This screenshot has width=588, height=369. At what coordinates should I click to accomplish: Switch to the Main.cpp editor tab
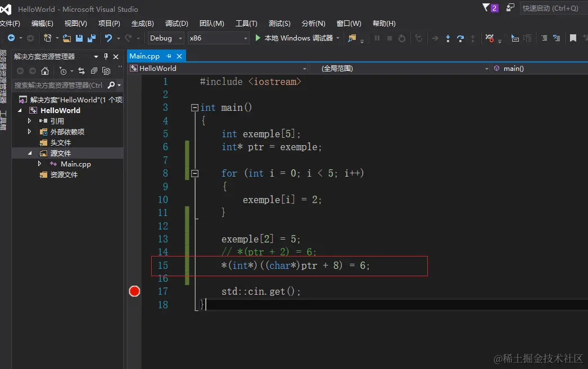tap(144, 56)
